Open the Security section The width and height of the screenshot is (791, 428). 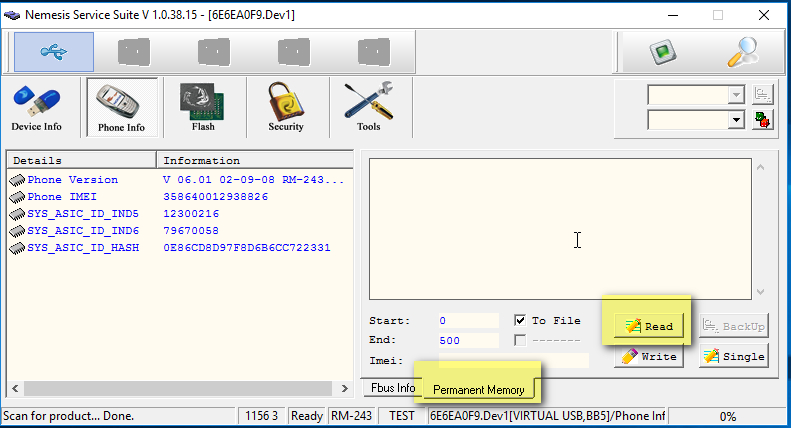(x=286, y=108)
